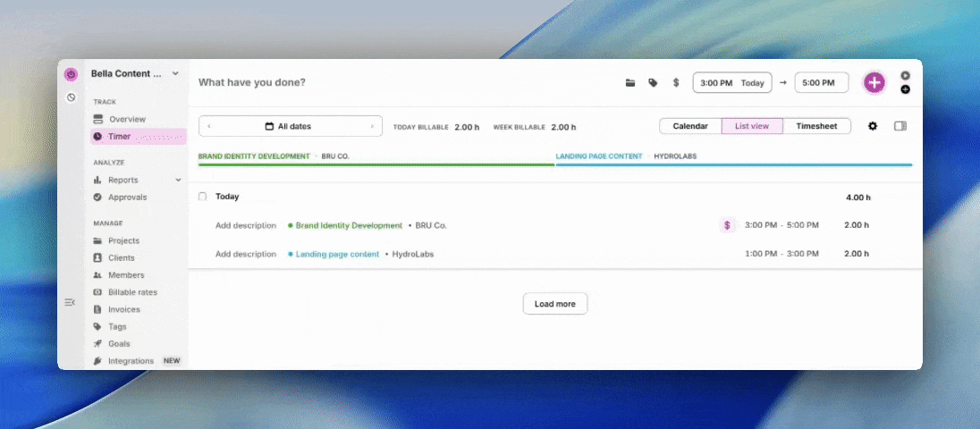Open the settings gear icon
The height and width of the screenshot is (429, 980).
tap(873, 126)
